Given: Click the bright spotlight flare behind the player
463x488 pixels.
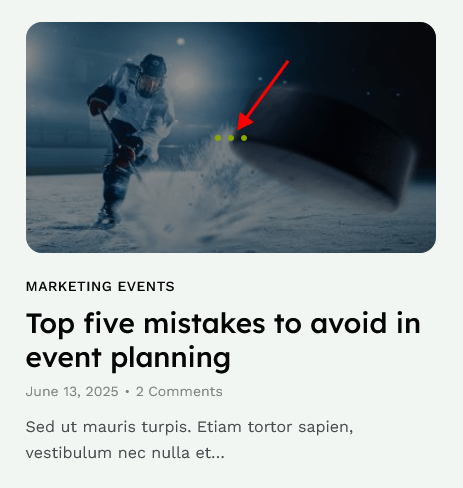Looking at the screenshot, I should tap(185, 81).
